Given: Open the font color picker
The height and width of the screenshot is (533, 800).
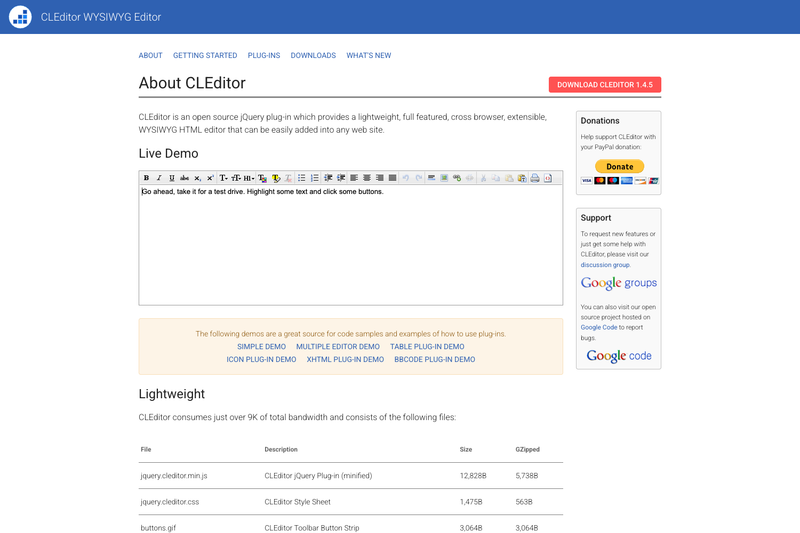Looking at the screenshot, I should tap(262, 178).
